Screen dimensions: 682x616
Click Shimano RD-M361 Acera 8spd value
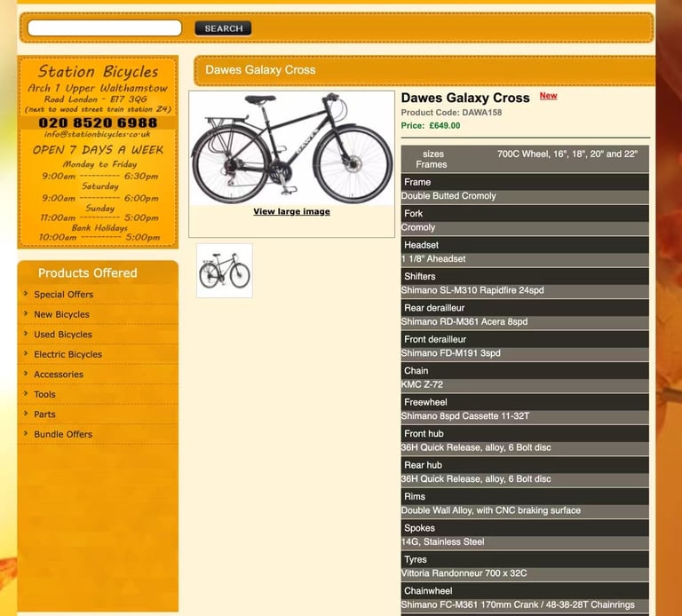point(464,321)
